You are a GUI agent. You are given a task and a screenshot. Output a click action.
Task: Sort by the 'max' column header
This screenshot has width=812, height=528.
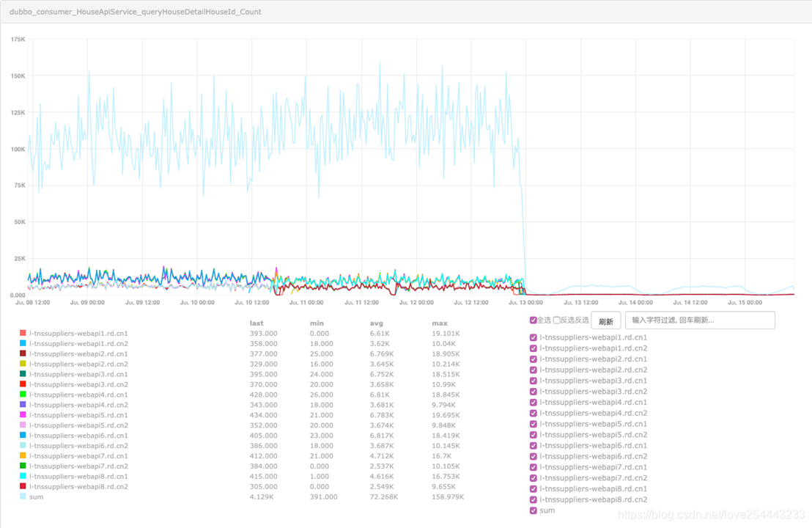pos(440,323)
